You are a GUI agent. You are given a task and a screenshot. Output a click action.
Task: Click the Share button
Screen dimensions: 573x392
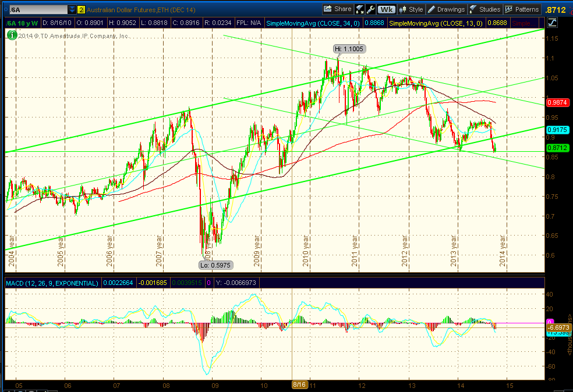pos(338,9)
